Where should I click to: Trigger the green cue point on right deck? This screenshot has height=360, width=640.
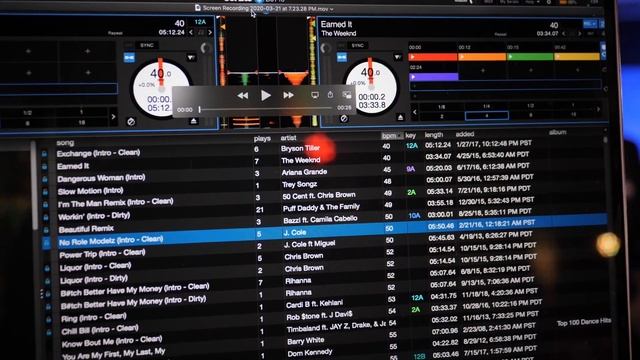[x=530, y=57]
